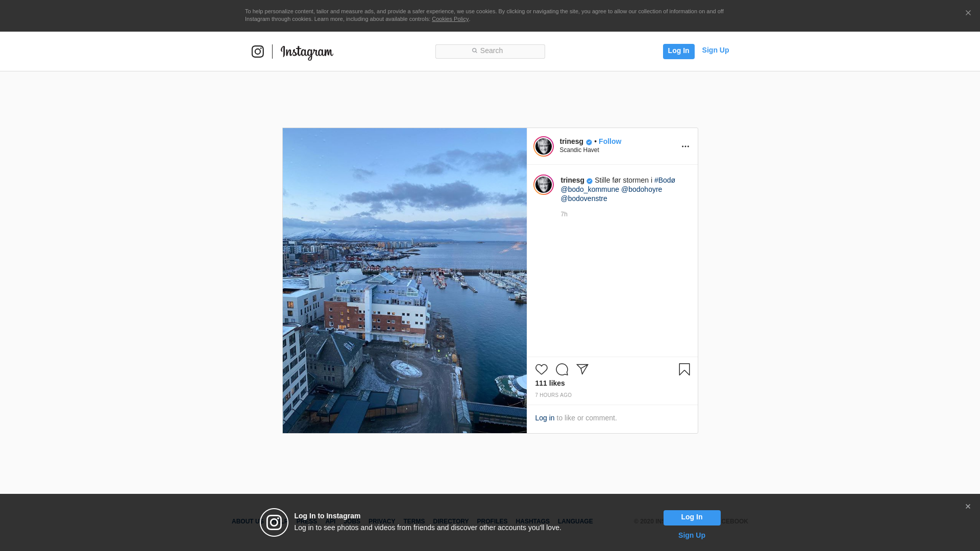The width and height of the screenshot is (980, 551).
Task: Save the post with the bookmark icon
Action: [684, 369]
